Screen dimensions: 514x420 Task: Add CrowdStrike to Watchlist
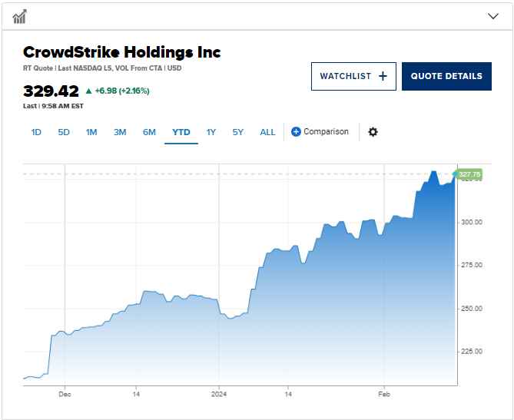(x=353, y=77)
